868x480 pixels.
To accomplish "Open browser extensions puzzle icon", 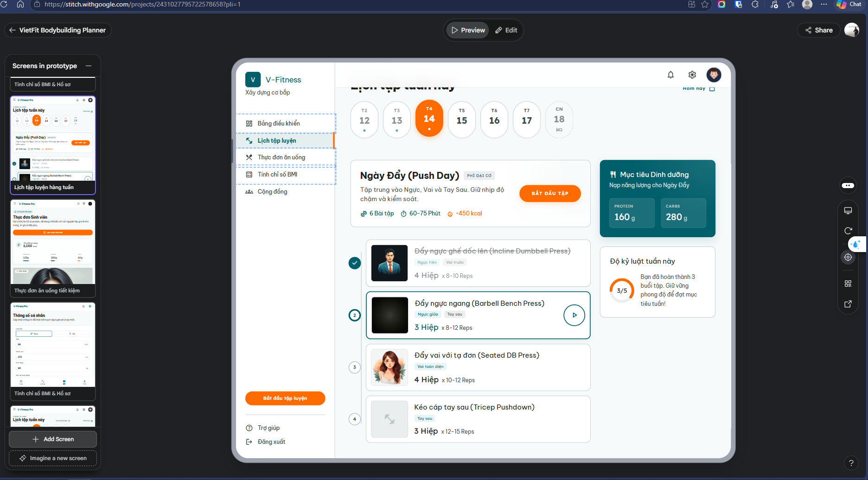I will 755,4.
